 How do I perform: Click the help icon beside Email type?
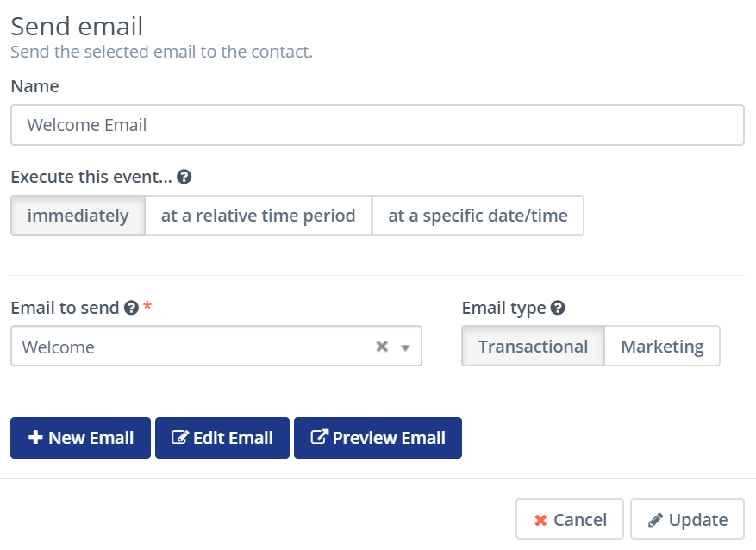pos(558,308)
